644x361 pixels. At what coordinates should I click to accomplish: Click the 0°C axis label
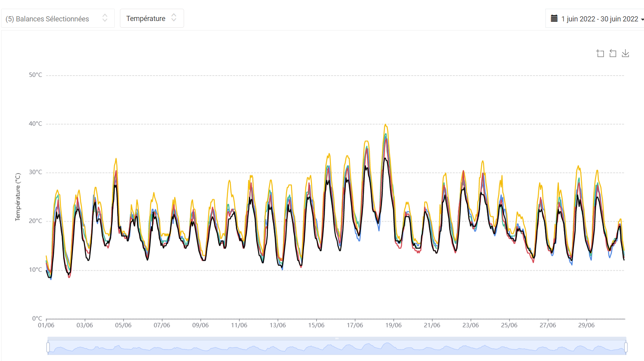pos(37,318)
